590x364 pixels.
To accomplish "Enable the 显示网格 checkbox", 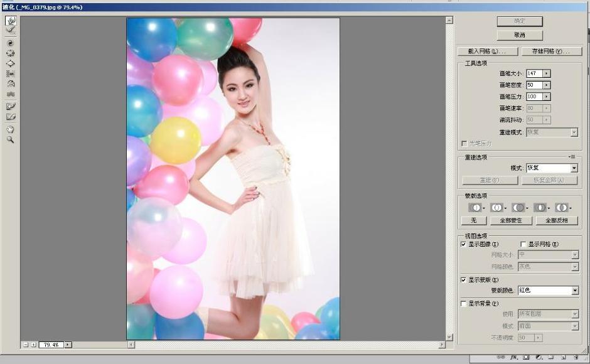I will 523,244.
